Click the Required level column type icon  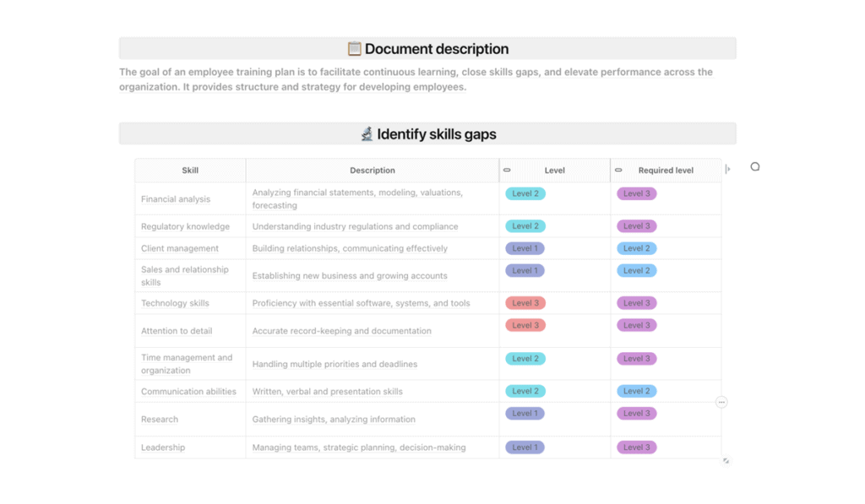(618, 170)
